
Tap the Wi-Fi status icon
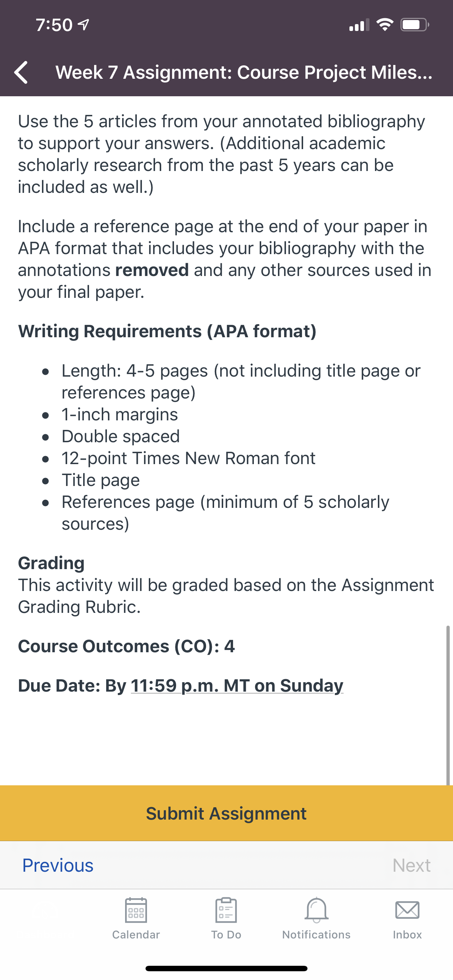click(x=385, y=25)
